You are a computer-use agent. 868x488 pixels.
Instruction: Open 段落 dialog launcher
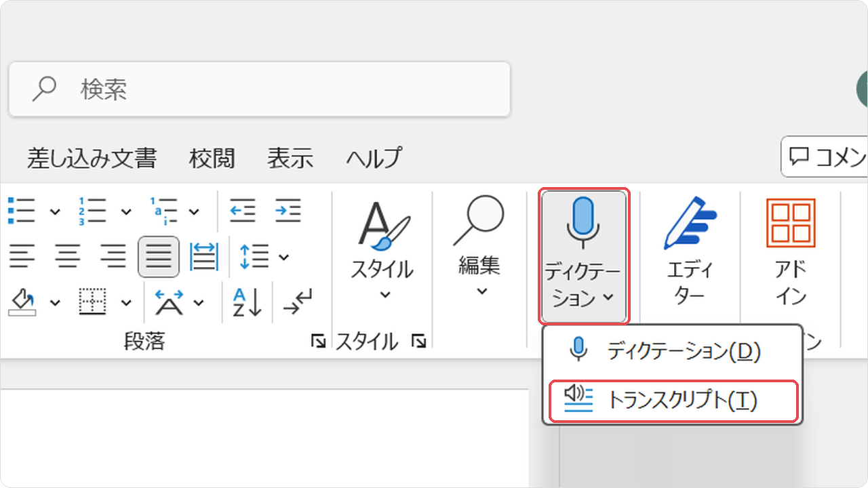(317, 341)
